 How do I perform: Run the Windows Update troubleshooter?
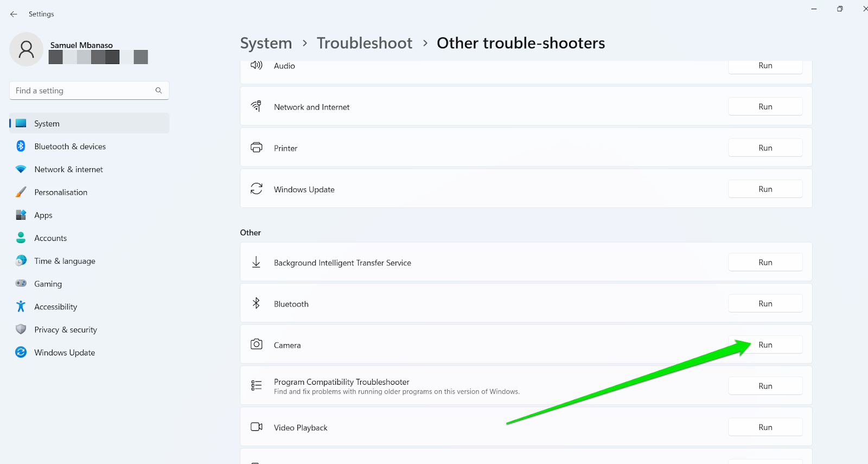[765, 189]
